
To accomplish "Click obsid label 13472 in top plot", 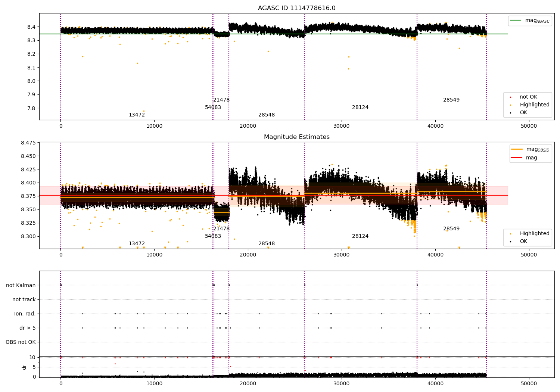I will [137, 115].
